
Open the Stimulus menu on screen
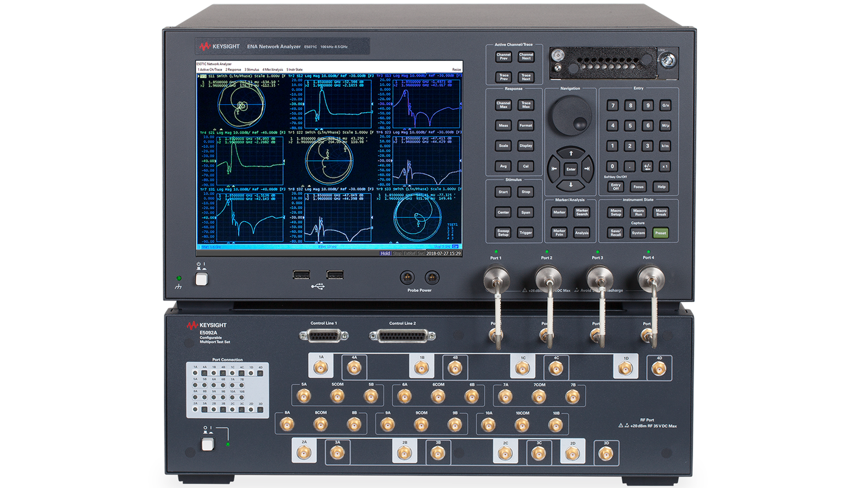tap(252, 70)
